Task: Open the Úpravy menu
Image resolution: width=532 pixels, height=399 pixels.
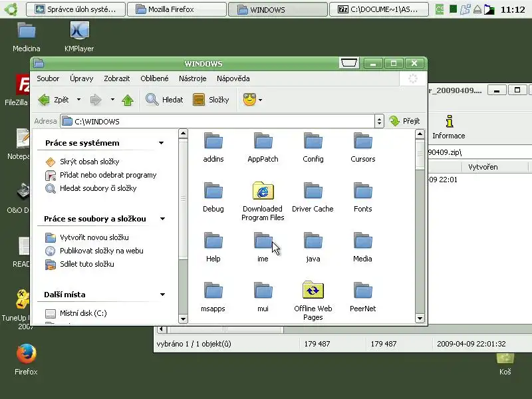Action: click(81, 78)
